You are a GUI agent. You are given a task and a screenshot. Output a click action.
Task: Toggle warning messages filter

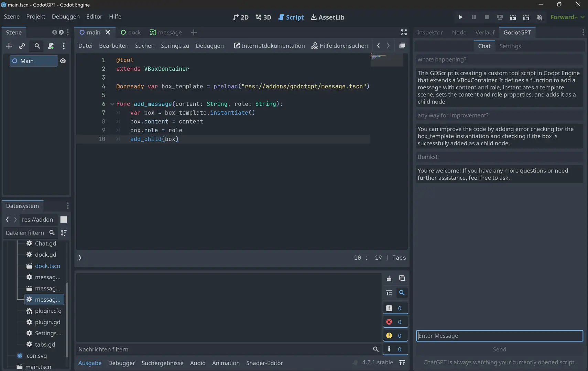(395, 336)
